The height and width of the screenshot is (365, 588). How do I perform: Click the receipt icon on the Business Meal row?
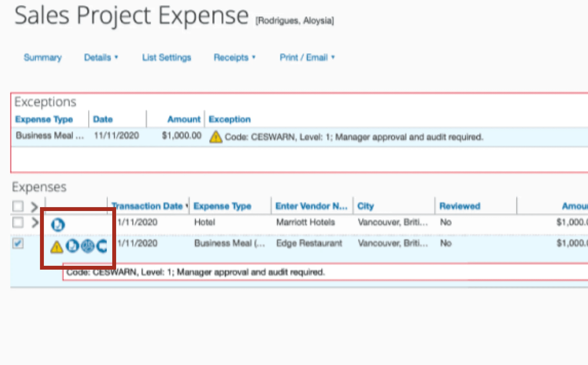click(73, 246)
